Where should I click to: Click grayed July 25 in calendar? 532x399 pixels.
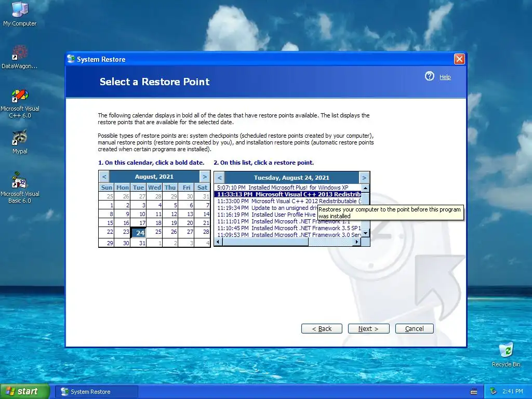coord(107,196)
